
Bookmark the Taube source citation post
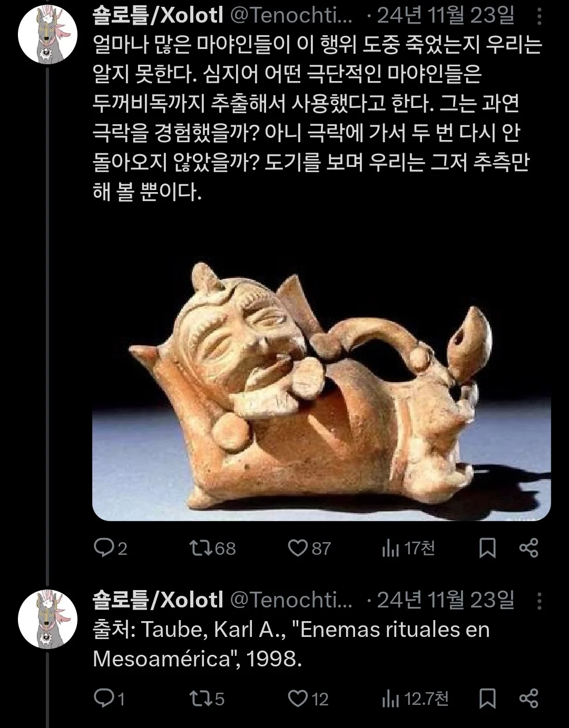(x=487, y=699)
